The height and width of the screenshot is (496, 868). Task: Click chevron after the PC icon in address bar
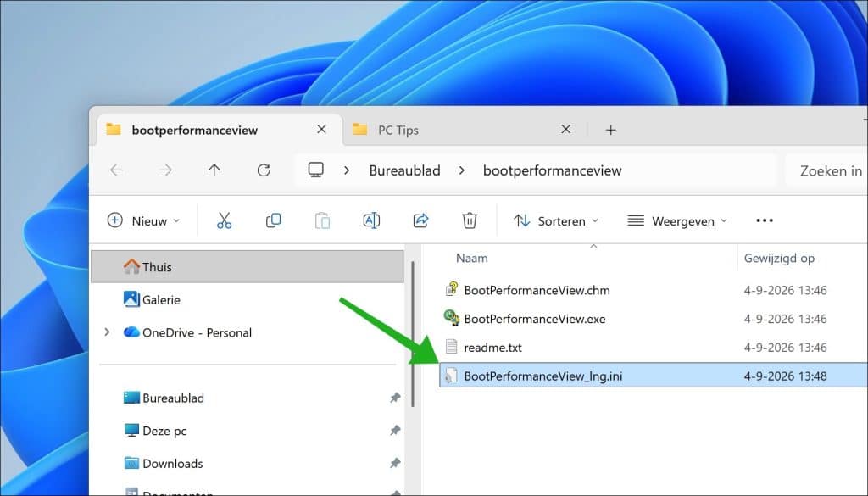(x=347, y=170)
